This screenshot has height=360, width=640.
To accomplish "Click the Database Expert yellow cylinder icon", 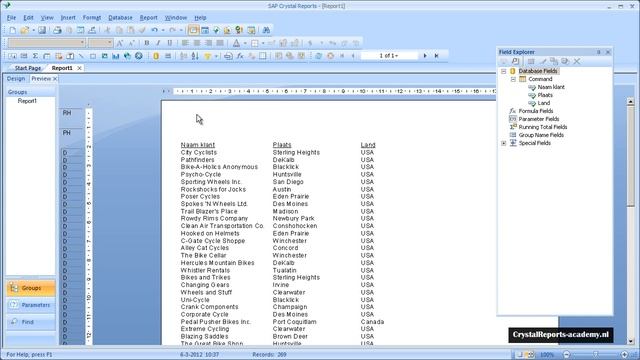I will [156, 56].
